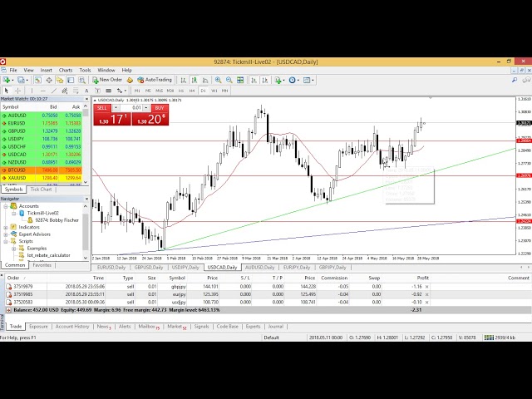Open the Tick Chart tab
This screenshot has height=399, width=532.
[41, 190]
